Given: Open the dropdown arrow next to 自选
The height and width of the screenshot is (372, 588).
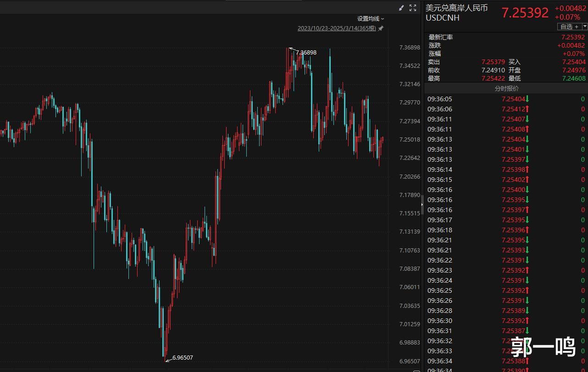Looking at the screenshot, I should (585, 27).
